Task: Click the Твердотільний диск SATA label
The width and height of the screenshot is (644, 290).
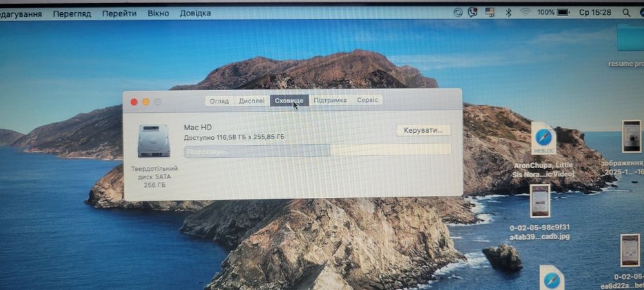Action: [x=155, y=173]
